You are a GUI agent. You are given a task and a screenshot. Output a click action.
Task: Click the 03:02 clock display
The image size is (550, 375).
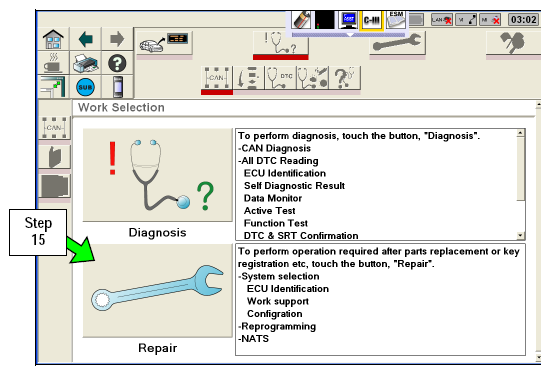click(523, 20)
